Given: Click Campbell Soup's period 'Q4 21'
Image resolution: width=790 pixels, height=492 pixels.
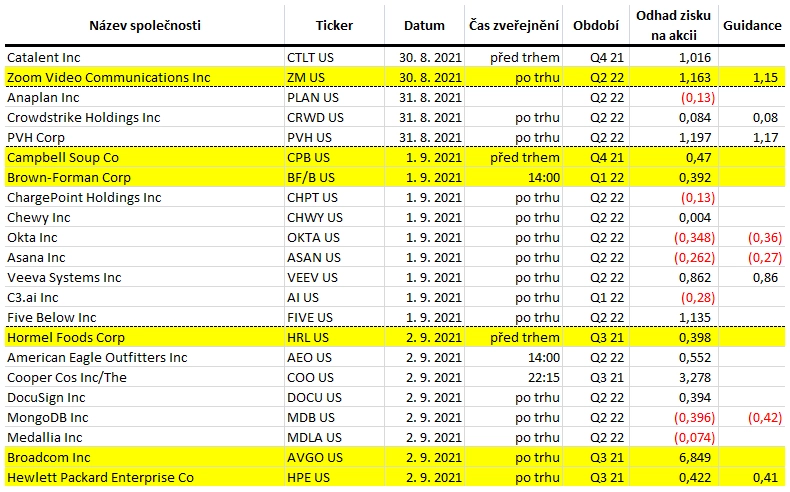Looking at the screenshot, I should pos(607,158).
